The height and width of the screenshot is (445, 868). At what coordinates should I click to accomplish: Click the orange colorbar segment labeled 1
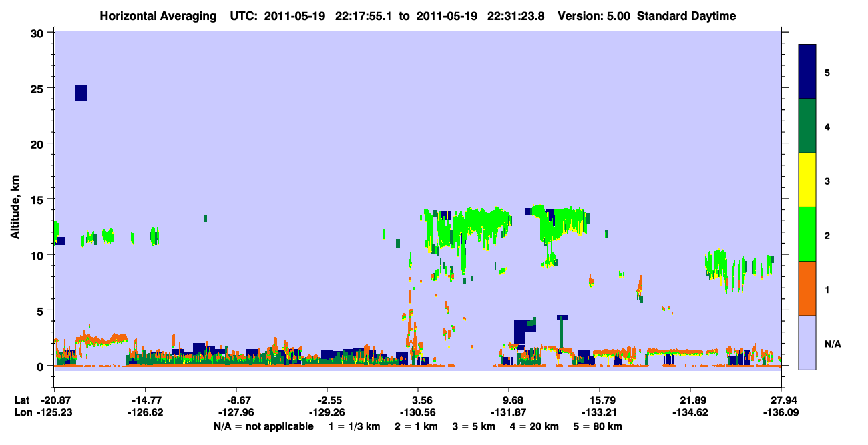tap(807, 288)
